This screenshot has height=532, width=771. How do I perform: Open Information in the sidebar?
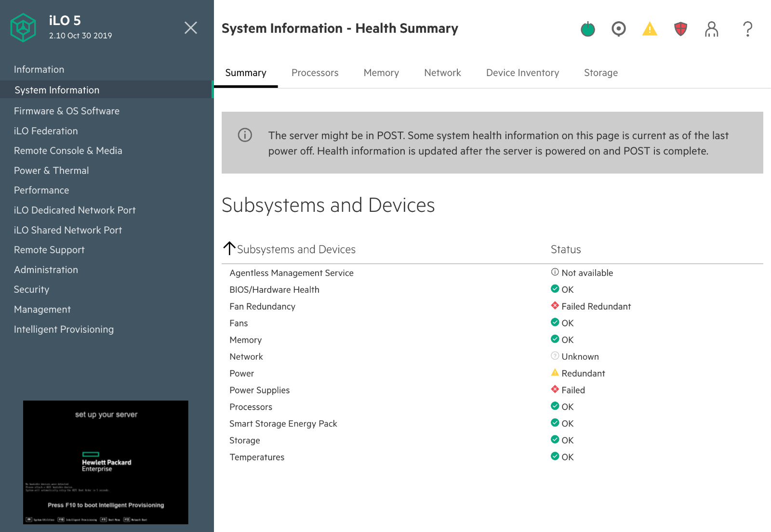(39, 69)
